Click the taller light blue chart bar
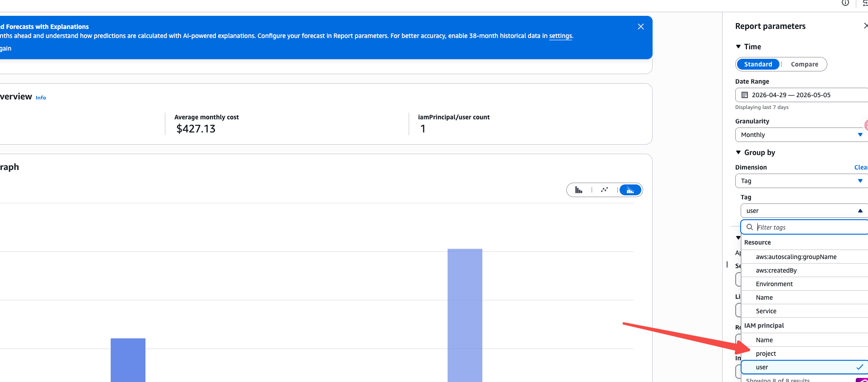868x382 pixels. 465,316
